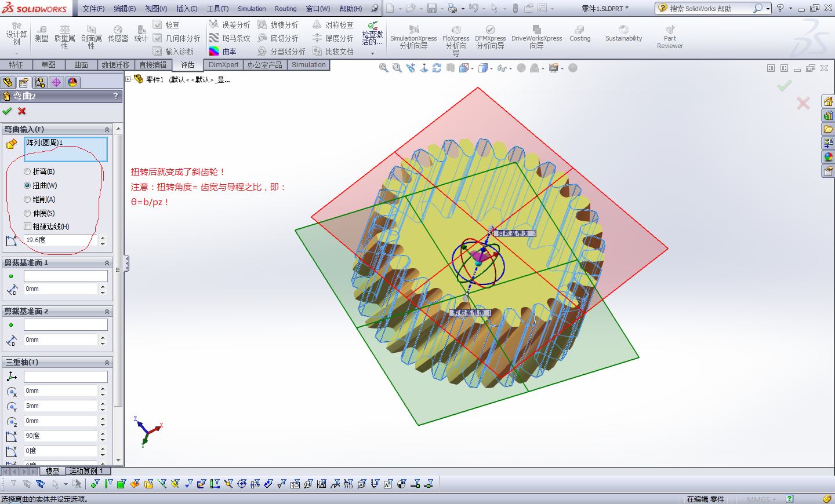Switch to the Direct Editing (直接编辑) tab
Viewport: 835px width, 504px height.
[x=153, y=65]
